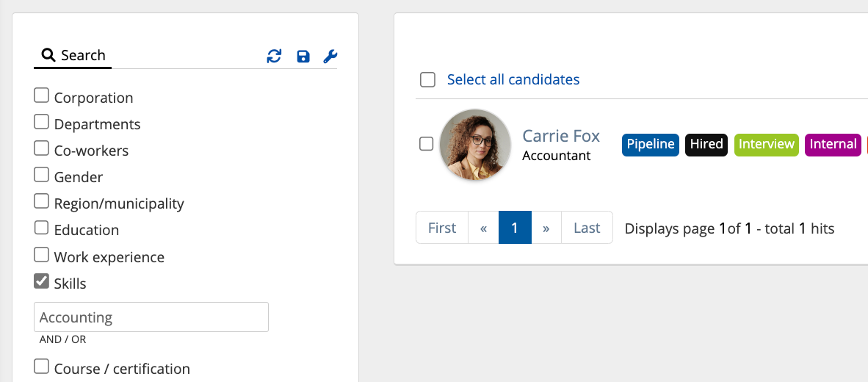Viewport: 868px width, 382px height.
Task: Click the magnifying glass Search tab
Action: click(x=73, y=56)
